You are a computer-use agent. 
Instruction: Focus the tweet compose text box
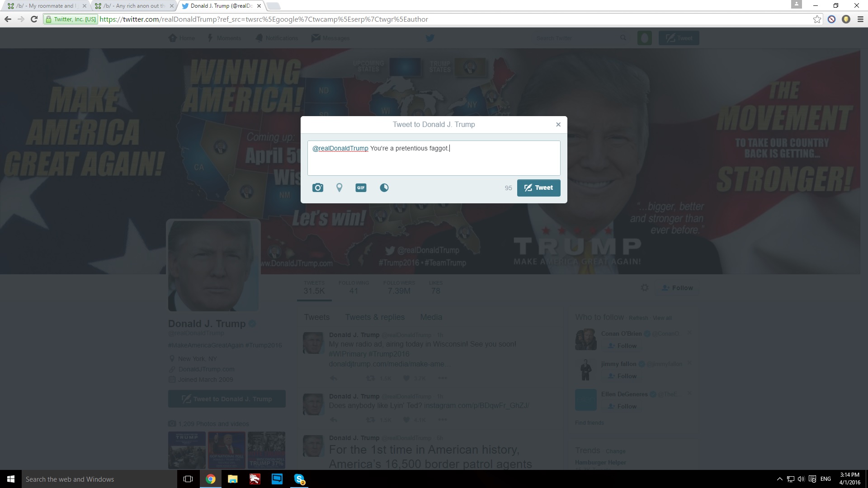[434, 158]
